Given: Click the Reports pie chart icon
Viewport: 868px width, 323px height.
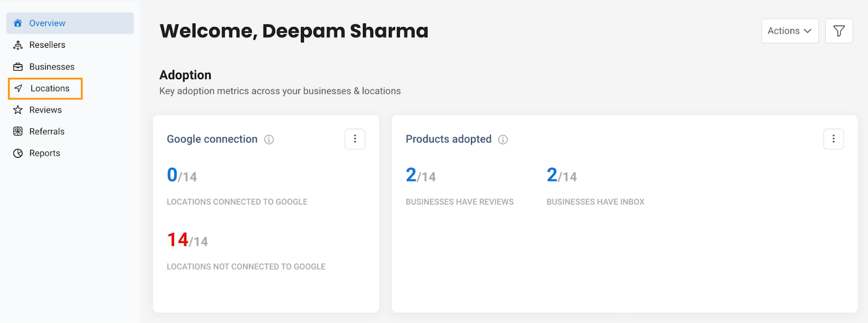Looking at the screenshot, I should tap(18, 153).
